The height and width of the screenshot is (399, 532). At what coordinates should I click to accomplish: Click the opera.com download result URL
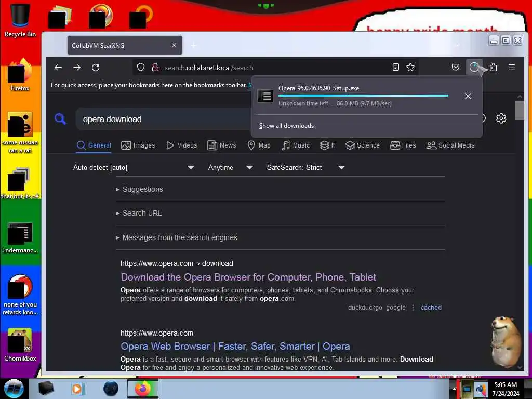click(177, 263)
